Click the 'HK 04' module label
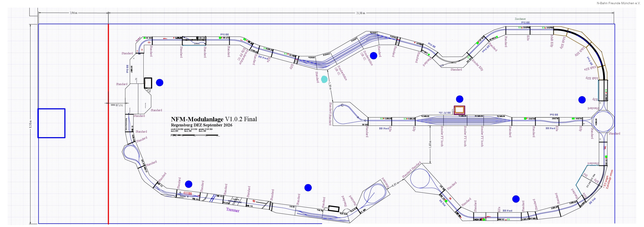Viewport: 644px width, 227px height. point(149,38)
